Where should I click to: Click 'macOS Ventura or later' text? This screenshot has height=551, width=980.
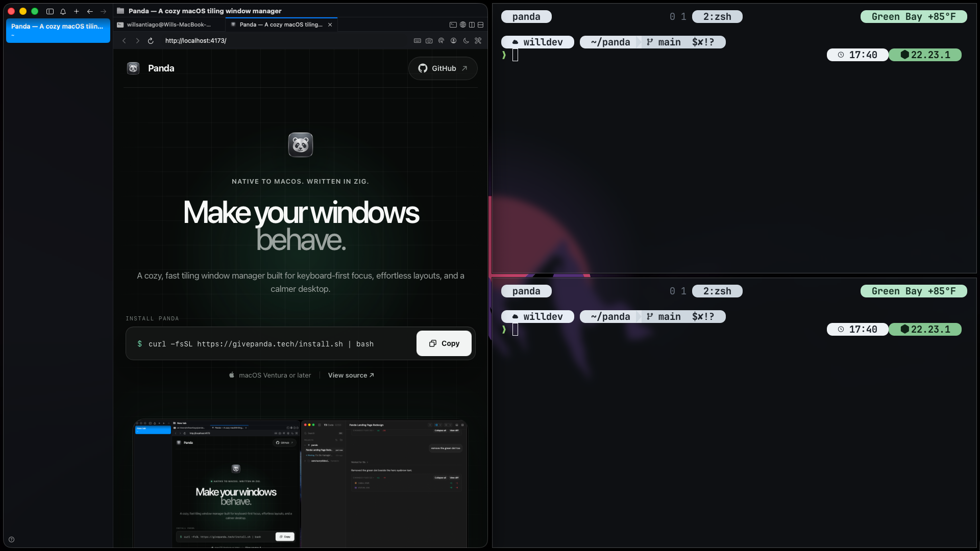(x=275, y=375)
